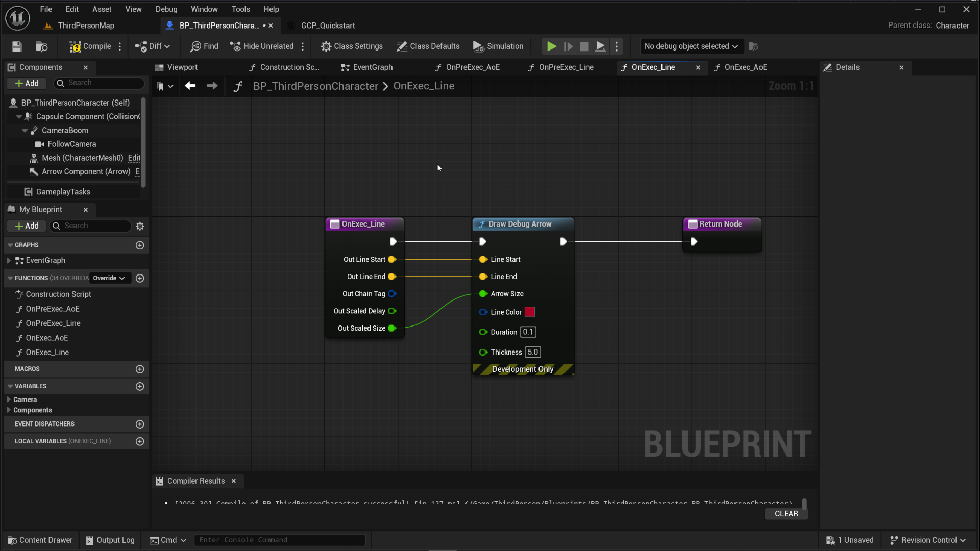Open the Override functions dropdown
This screenshot has width=980, height=551.
click(109, 278)
